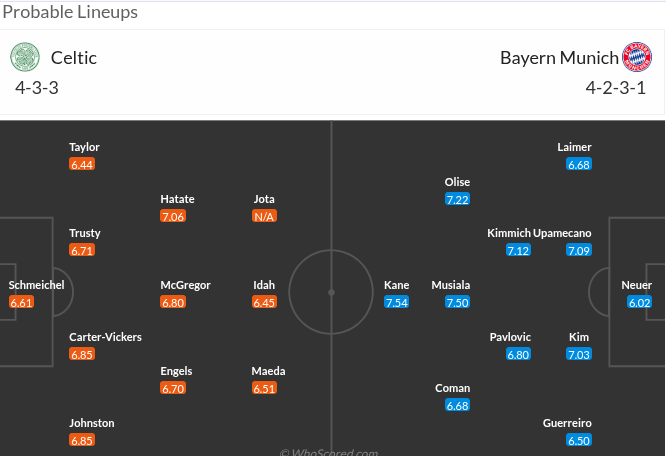Click Taylor's 6.44 rating badge
The width and height of the screenshot is (666, 456).
point(82,164)
